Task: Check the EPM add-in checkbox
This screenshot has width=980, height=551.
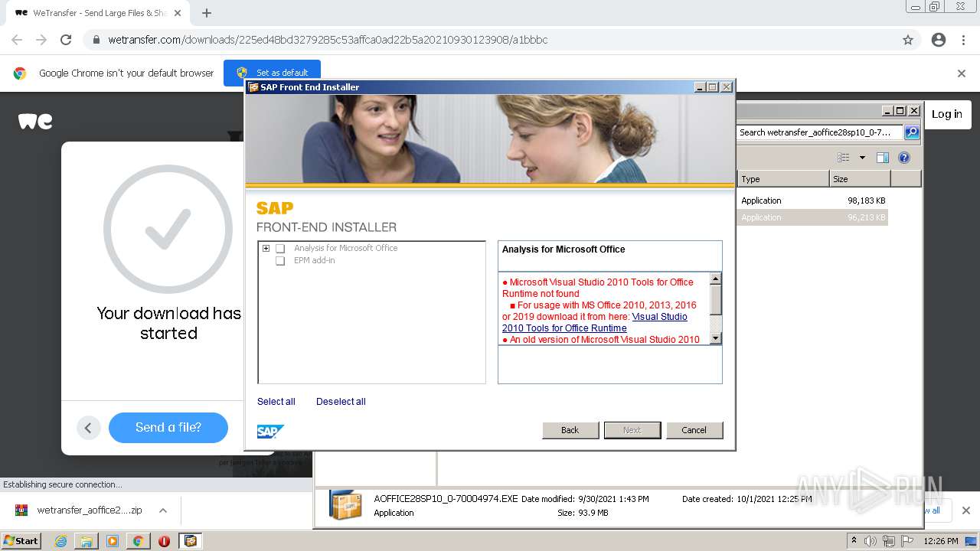Action: [x=280, y=261]
